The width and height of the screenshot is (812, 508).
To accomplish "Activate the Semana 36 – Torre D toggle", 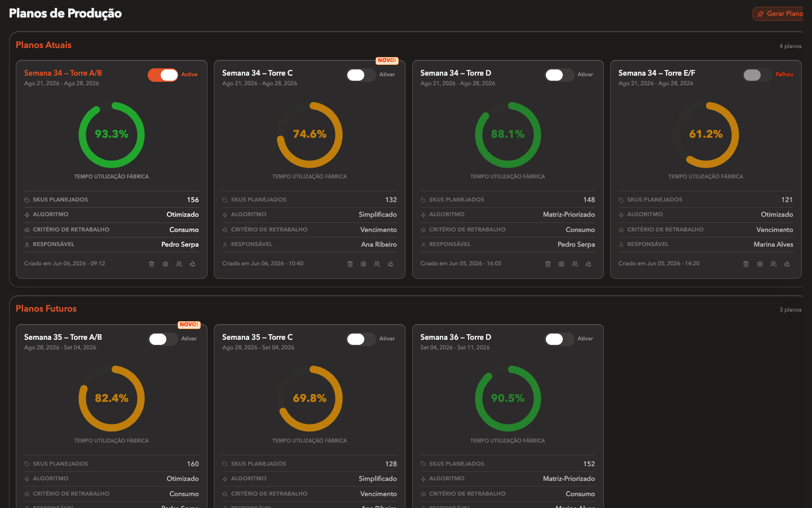I will coord(559,339).
